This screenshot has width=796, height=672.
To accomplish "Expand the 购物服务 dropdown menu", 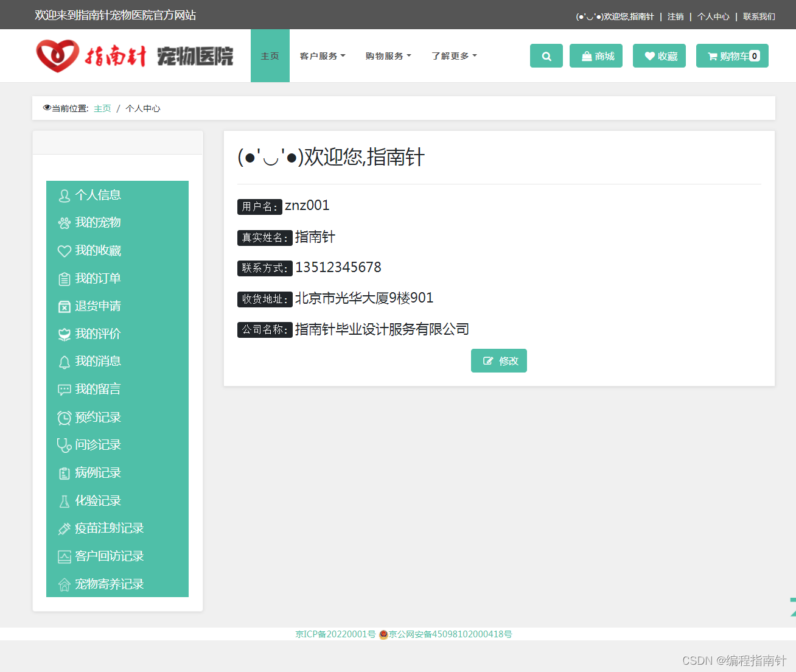I will click(388, 56).
